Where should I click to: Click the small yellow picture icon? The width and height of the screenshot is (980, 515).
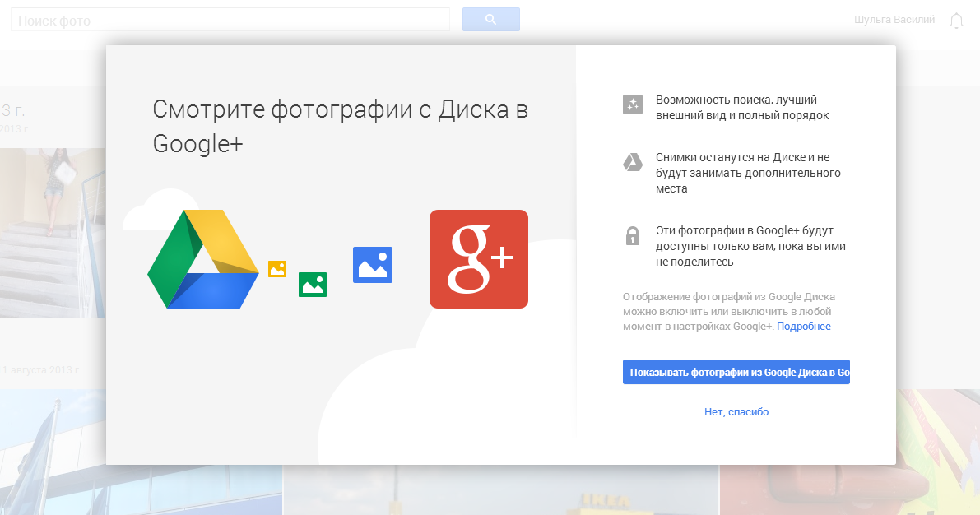(276, 269)
